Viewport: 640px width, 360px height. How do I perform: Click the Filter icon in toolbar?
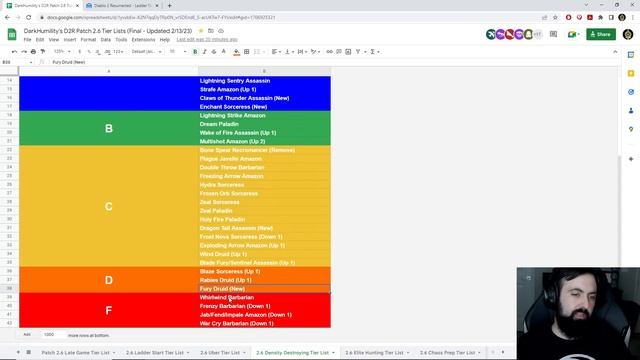point(358,52)
